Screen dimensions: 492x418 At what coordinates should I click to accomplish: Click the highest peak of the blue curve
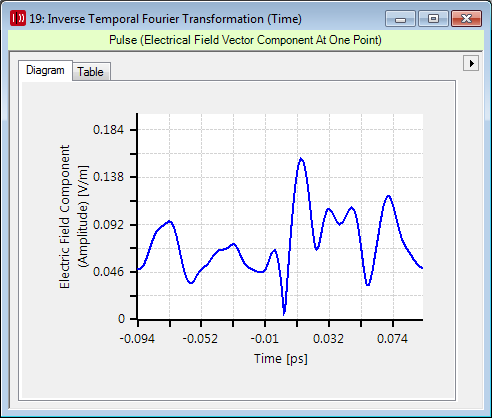(301, 159)
